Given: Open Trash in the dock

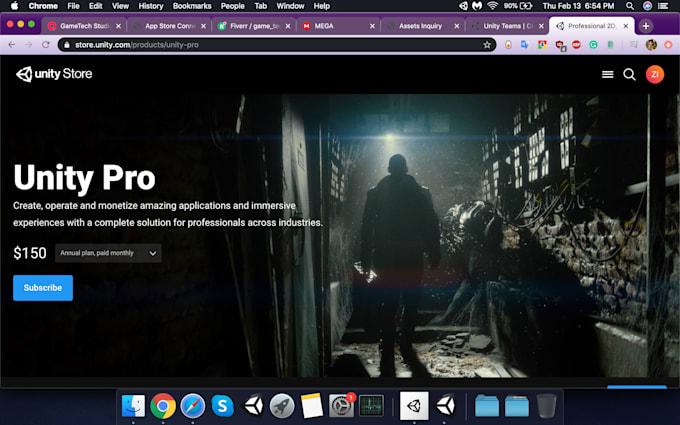Looking at the screenshot, I should tap(546, 406).
